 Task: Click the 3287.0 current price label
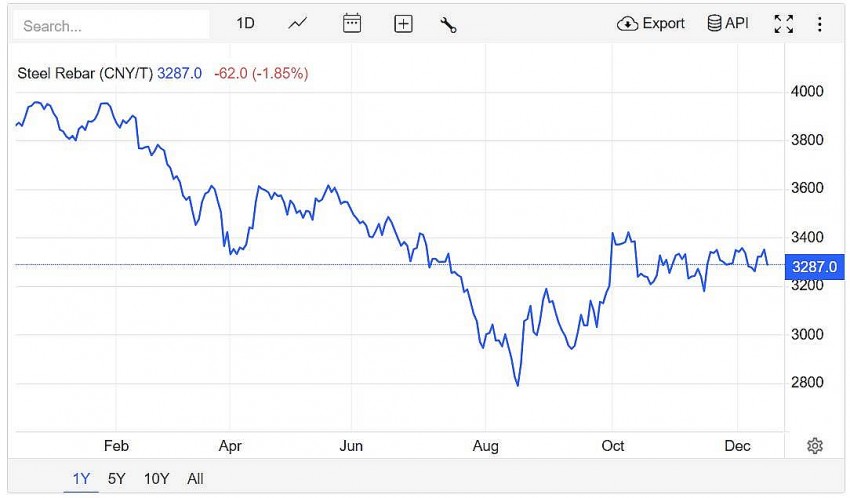(x=813, y=266)
